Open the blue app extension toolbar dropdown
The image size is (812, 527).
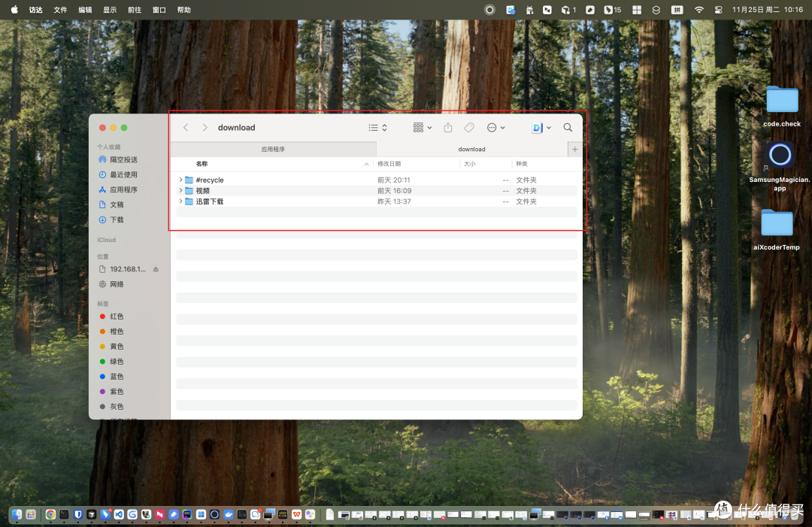coord(541,127)
